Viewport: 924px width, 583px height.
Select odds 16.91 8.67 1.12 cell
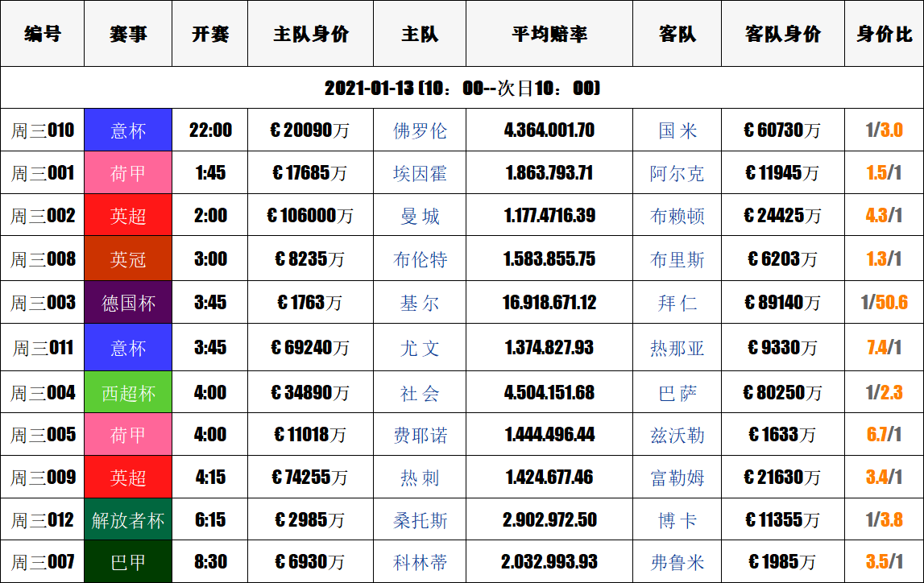[549, 303]
